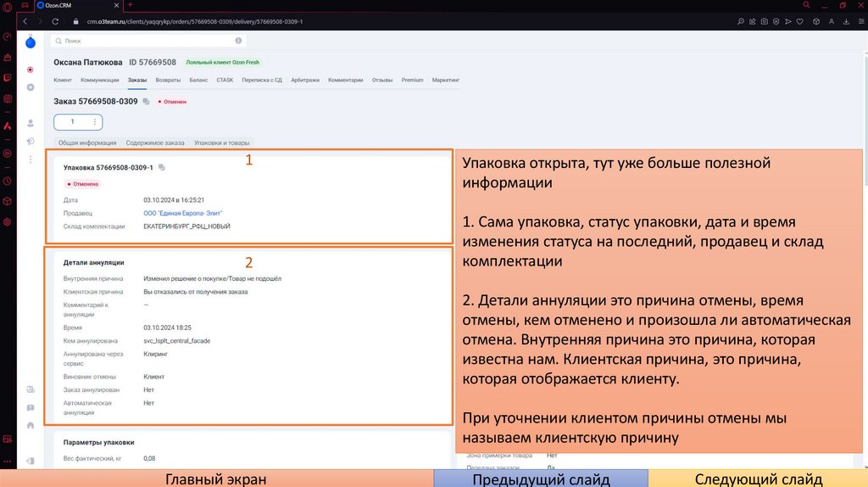The image size is (868, 487).
Task: Open the Premium tab
Action: click(x=413, y=80)
